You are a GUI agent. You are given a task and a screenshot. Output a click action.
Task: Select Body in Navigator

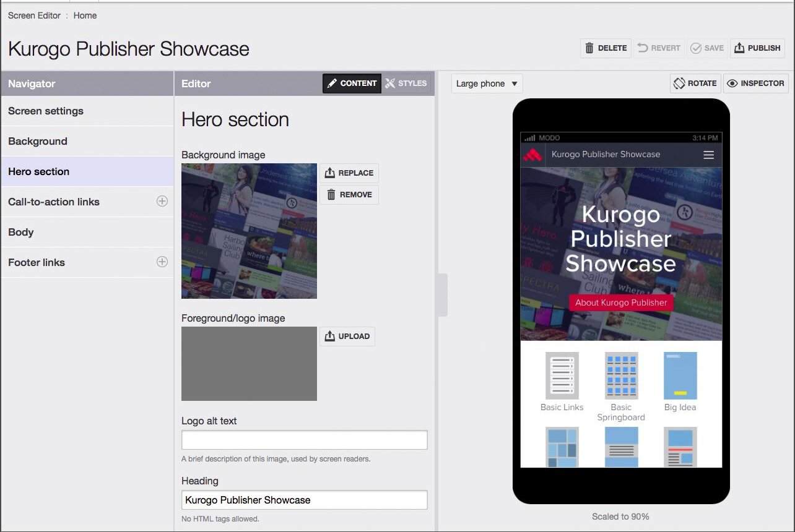[x=87, y=233]
